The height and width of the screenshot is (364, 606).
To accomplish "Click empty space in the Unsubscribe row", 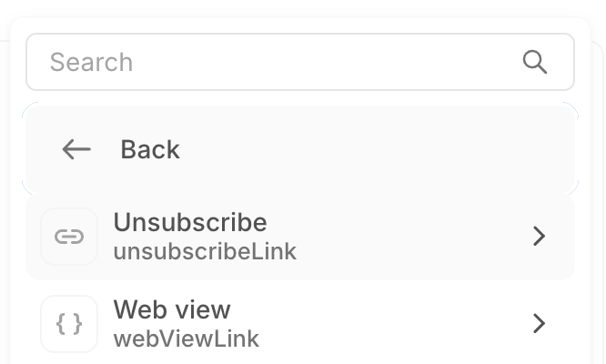I will pyautogui.click(x=409, y=237).
